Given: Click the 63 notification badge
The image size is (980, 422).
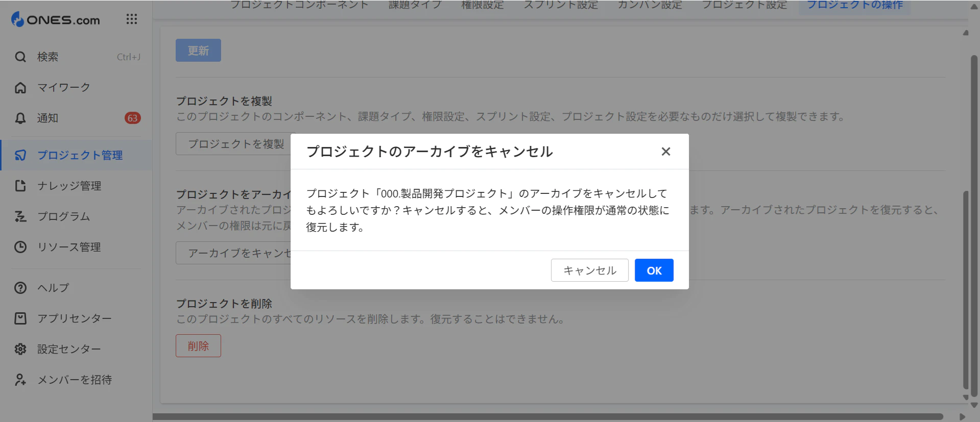Looking at the screenshot, I should tap(132, 118).
